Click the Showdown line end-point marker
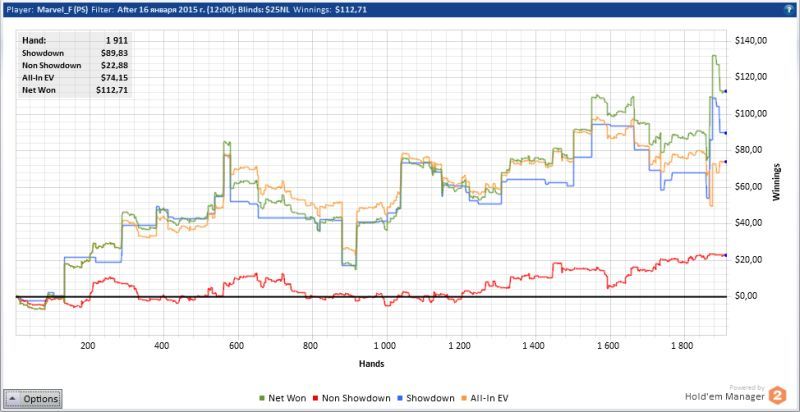800x412 pixels. tap(724, 133)
